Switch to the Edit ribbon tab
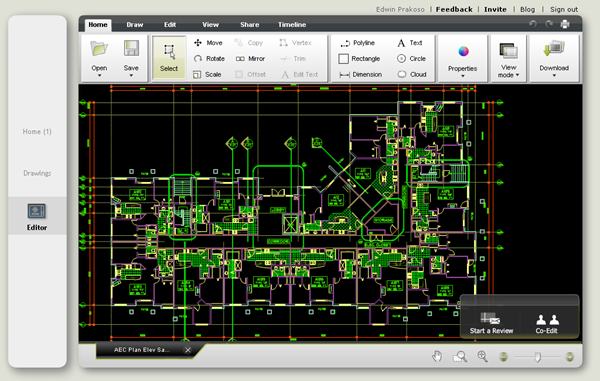The width and height of the screenshot is (600, 381). tap(170, 24)
